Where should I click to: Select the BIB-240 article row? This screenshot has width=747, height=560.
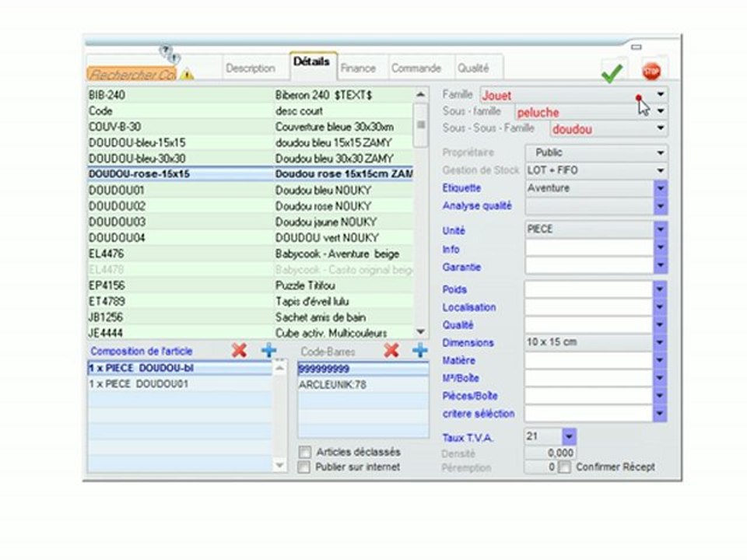coord(251,95)
